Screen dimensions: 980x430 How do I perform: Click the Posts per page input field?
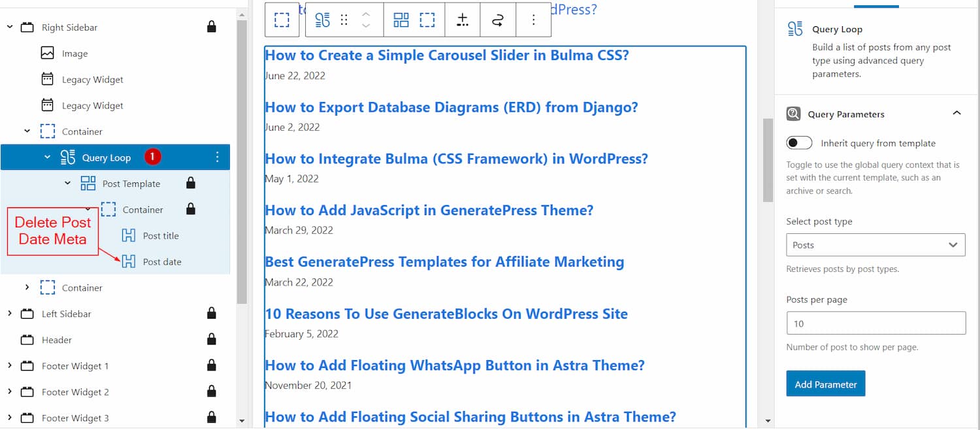click(x=875, y=323)
